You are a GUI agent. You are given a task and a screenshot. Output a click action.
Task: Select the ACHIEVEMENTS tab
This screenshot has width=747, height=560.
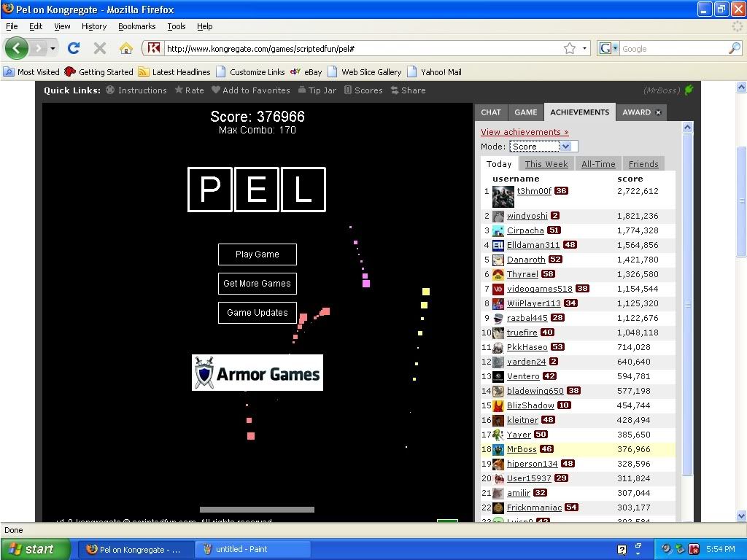(x=580, y=112)
